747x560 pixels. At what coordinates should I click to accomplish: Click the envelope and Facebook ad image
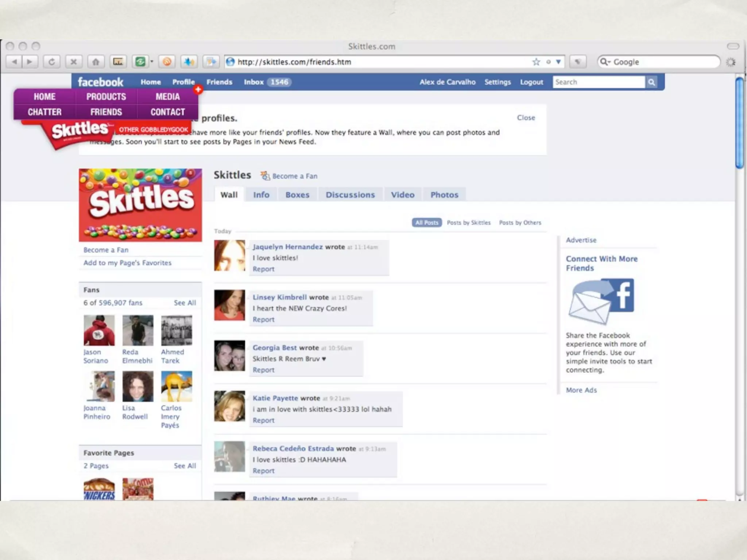point(601,302)
